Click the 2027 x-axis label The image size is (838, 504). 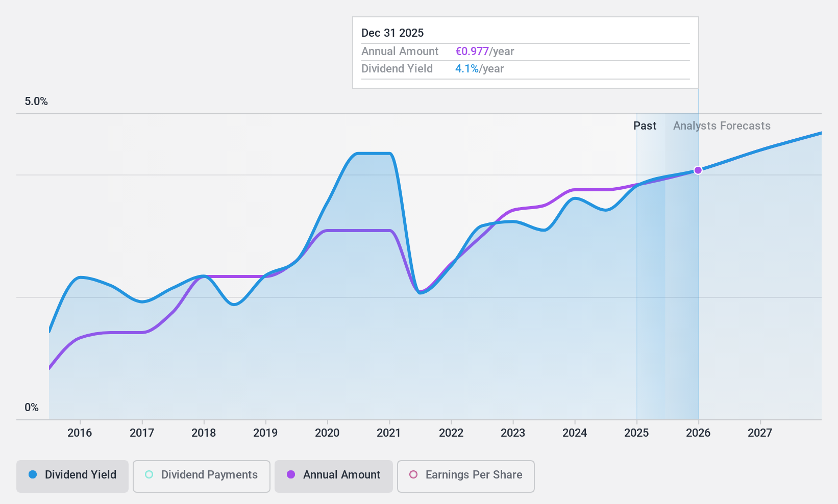click(760, 433)
